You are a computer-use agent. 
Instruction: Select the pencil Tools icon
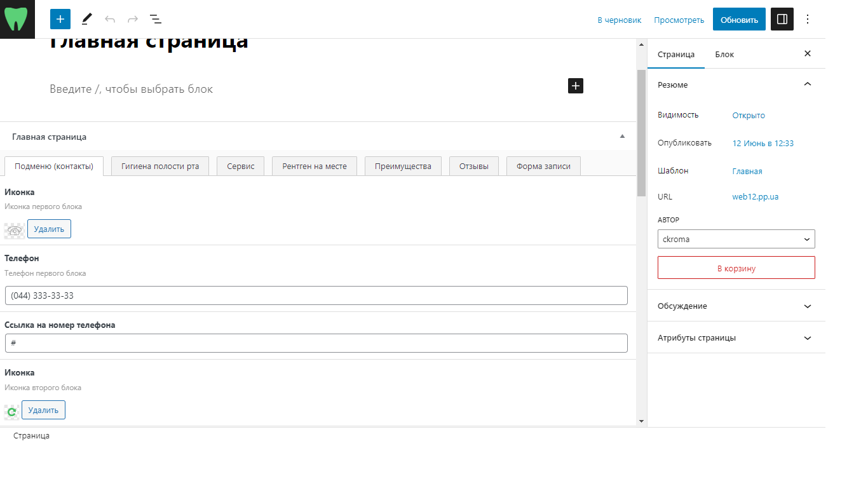click(87, 19)
